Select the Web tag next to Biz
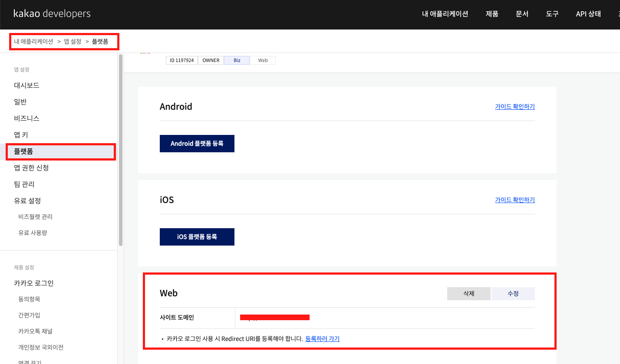620x364 pixels. 263,60
